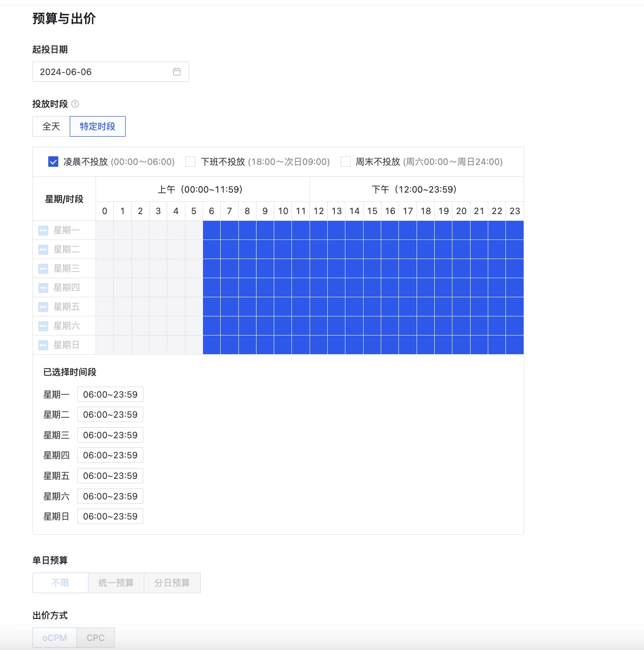Toggle the 星期日 row minus icon
This screenshot has width=644, height=650.
point(43,345)
